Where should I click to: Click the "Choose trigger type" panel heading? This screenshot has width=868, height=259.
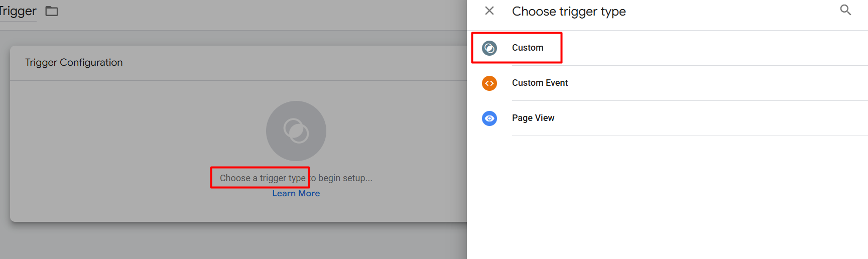(x=568, y=11)
